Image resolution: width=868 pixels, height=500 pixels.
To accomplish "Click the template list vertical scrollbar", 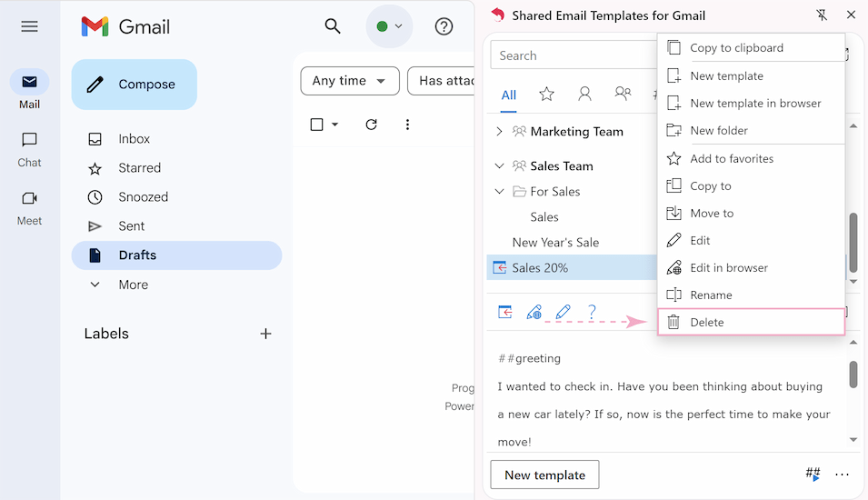I will [853, 242].
